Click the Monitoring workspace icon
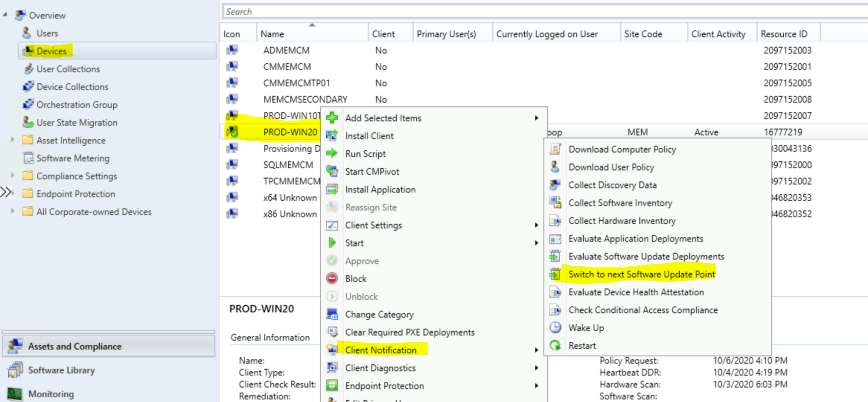This screenshot has width=868, height=402. pos(16,393)
